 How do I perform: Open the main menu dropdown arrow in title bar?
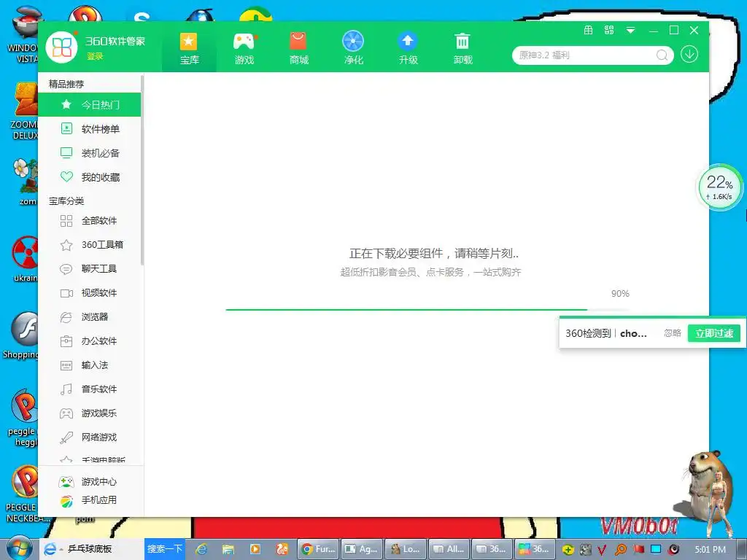tap(630, 31)
